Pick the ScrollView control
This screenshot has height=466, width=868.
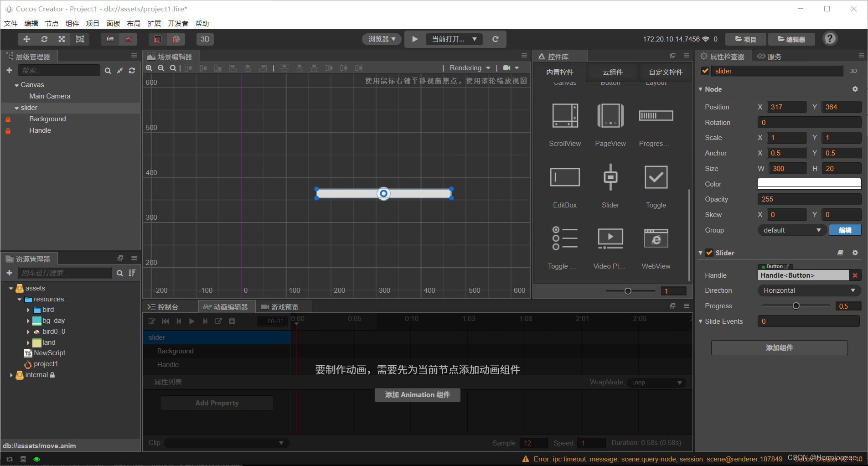click(565, 125)
